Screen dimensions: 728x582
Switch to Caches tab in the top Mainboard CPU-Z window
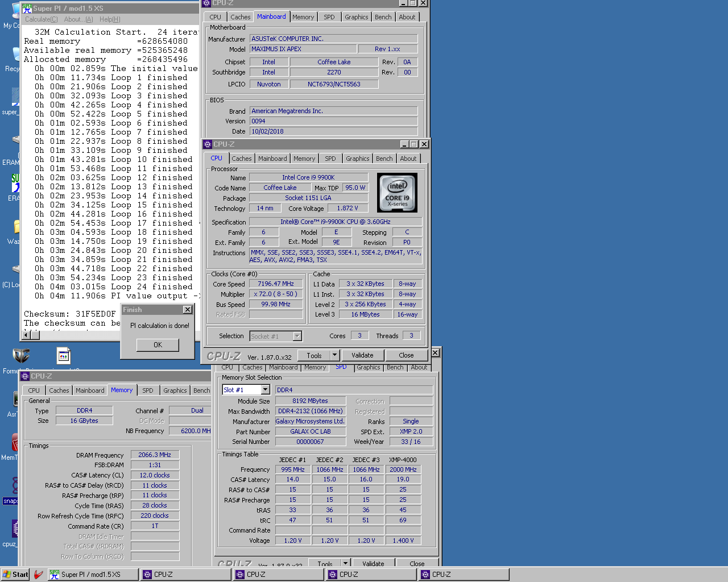[240, 17]
